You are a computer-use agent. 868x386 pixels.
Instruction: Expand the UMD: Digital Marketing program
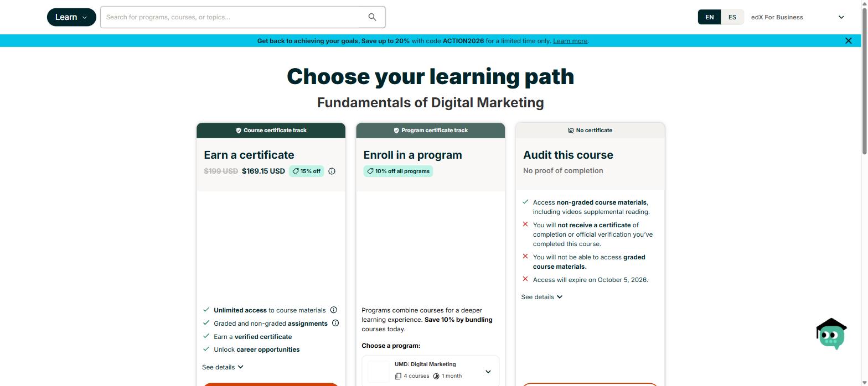click(x=488, y=372)
